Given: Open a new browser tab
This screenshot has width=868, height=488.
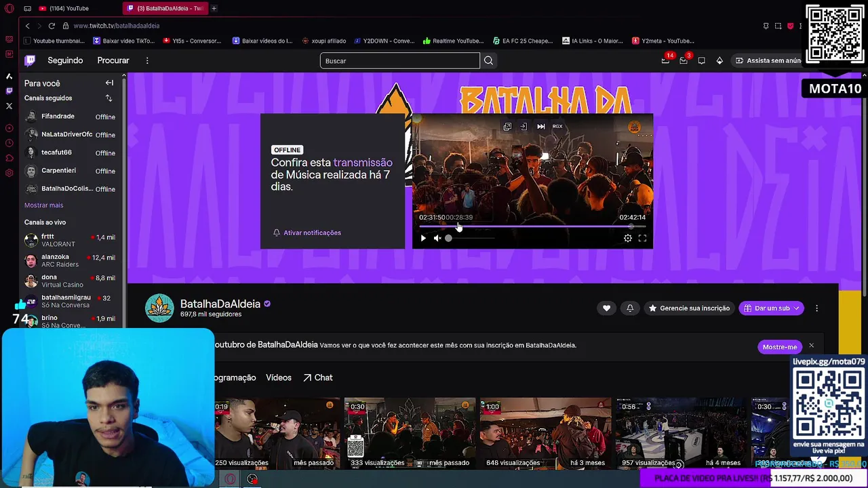Looking at the screenshot, I should (x=214, y=8).
